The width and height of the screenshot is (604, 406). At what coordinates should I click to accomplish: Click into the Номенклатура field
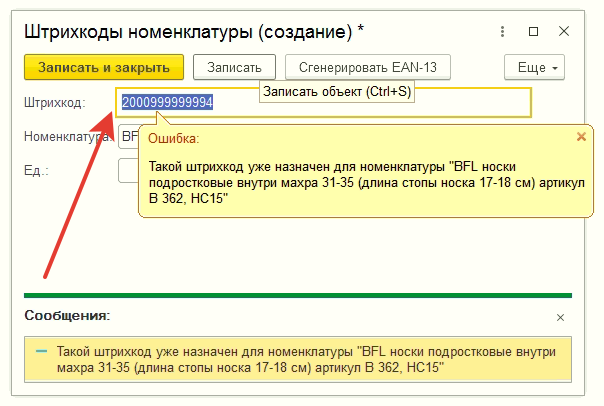pos(128,137)
